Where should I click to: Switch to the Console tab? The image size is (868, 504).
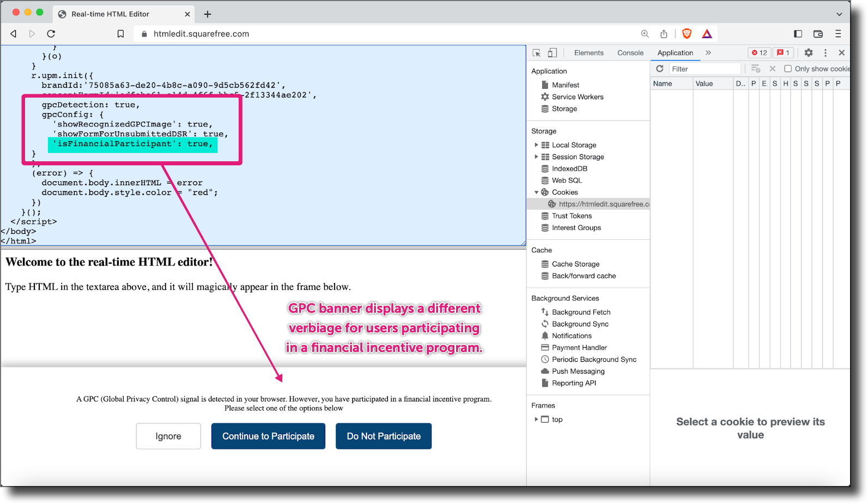pos(630,53)
